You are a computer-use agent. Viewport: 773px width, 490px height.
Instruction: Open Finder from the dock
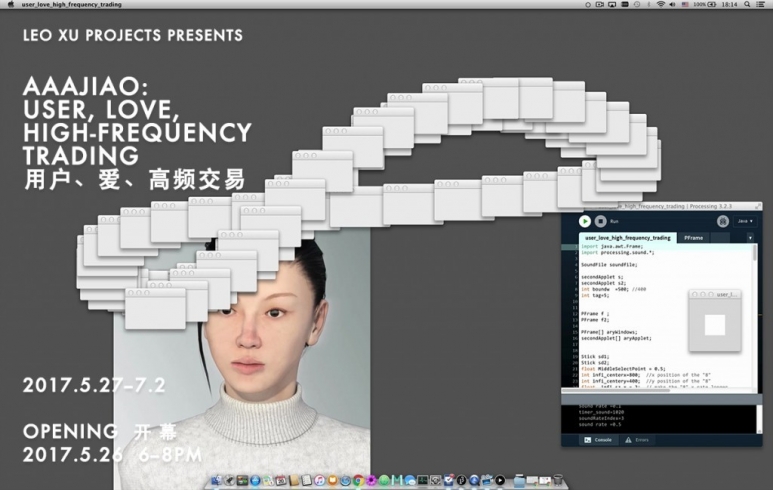[216, 481]
